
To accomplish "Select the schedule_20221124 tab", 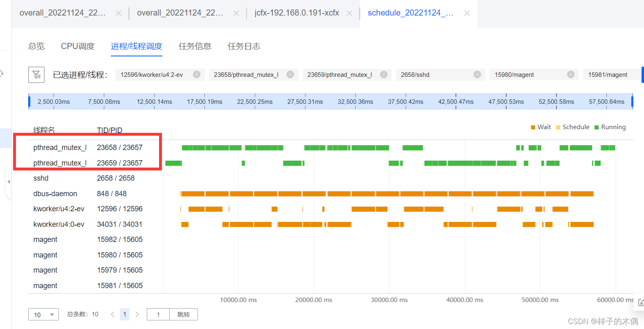I will pyautogui.click(x=411, y=13).
